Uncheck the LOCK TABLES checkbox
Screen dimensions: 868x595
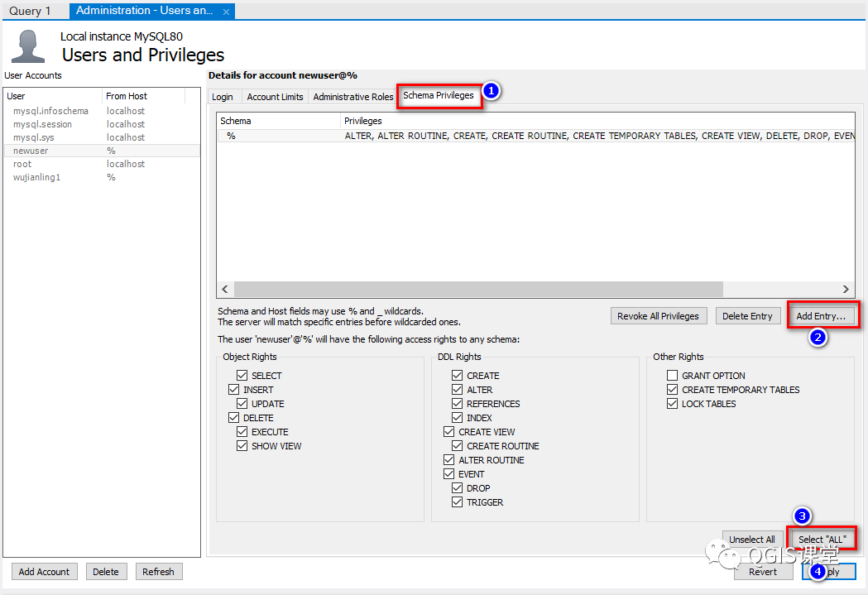click(672, 404)
